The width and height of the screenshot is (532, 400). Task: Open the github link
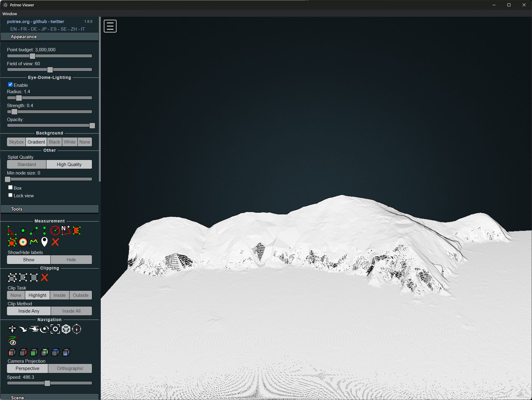[40, 22]
